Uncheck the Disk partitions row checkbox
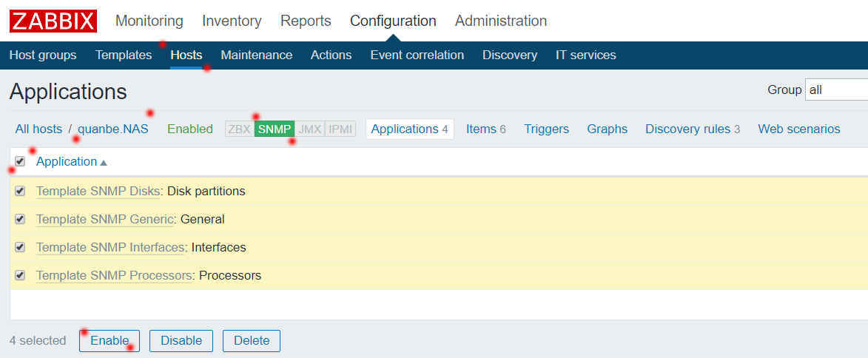868x358 pixels. tap(20, 191)
